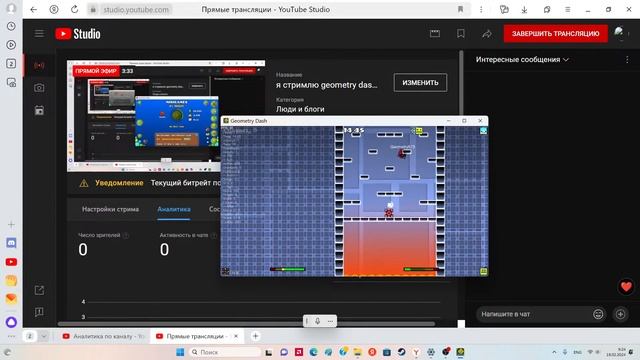Click the horizontal scrollbar under analytics

(x=247, y=324)
